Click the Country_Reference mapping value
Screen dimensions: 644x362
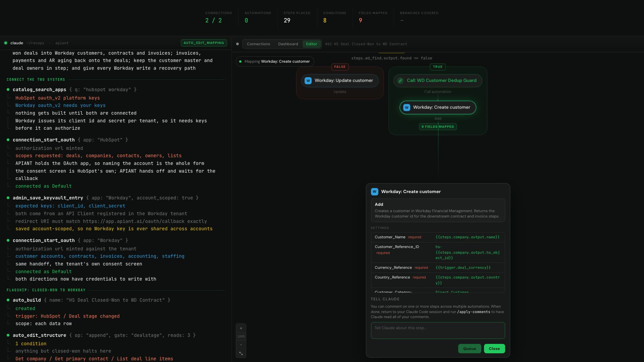tap(468, 280)
